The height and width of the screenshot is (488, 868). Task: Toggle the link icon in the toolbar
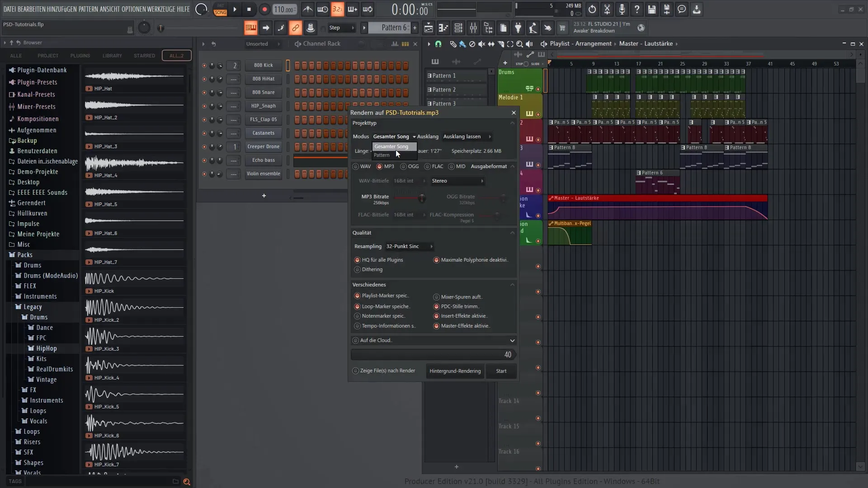(295, 28)
